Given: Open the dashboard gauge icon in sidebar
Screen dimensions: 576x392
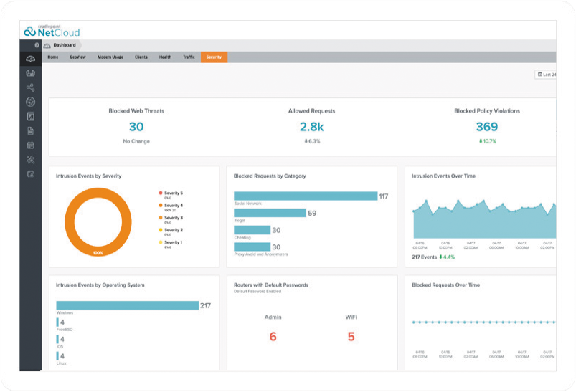Looking at the screenshot, I should tap(30, 59).
